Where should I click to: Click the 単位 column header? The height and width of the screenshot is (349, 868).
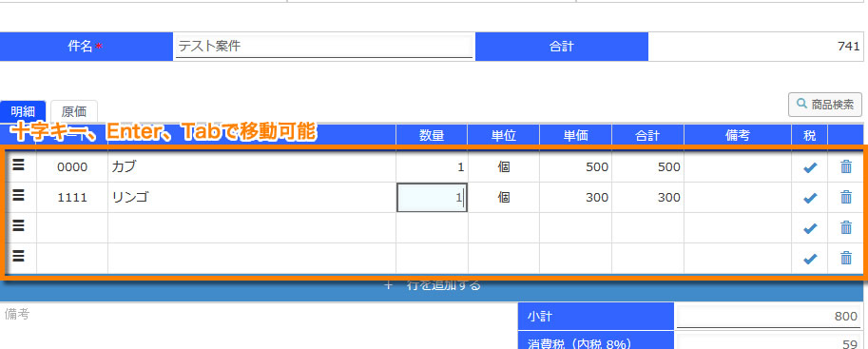click(504, 136)
